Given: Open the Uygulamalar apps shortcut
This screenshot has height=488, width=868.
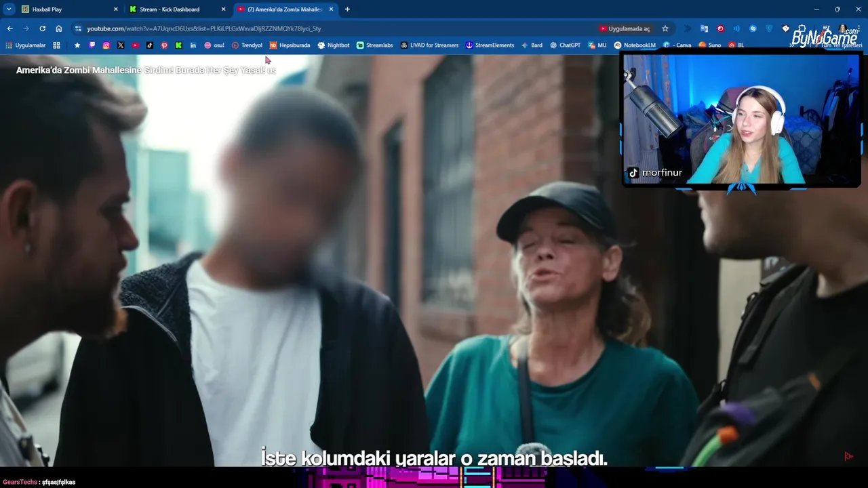Looking at the screenshot, I should coord(25,45).
